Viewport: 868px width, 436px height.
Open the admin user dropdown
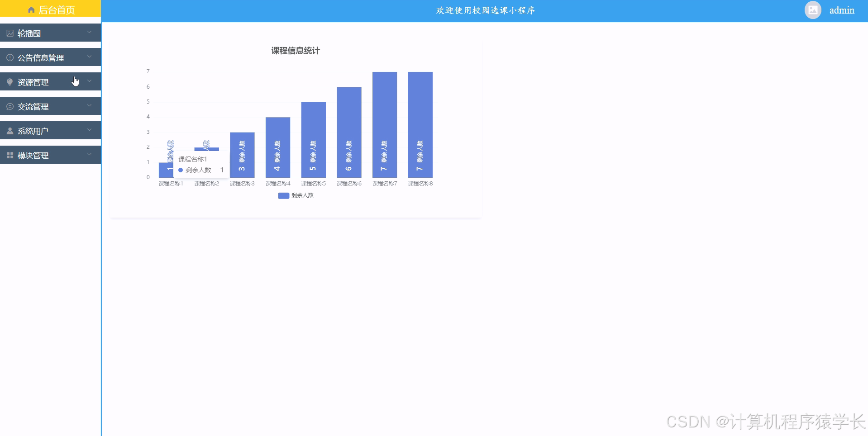pos(841,10)
